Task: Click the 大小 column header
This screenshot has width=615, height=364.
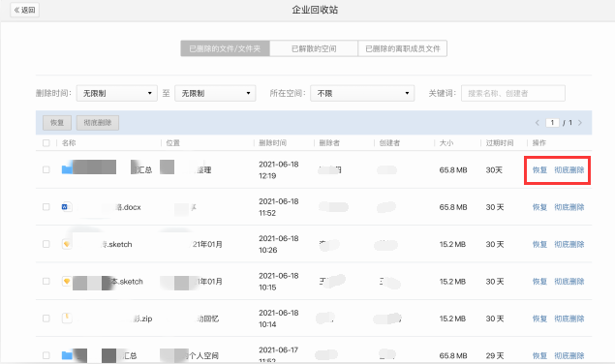Action: (446, 142)
